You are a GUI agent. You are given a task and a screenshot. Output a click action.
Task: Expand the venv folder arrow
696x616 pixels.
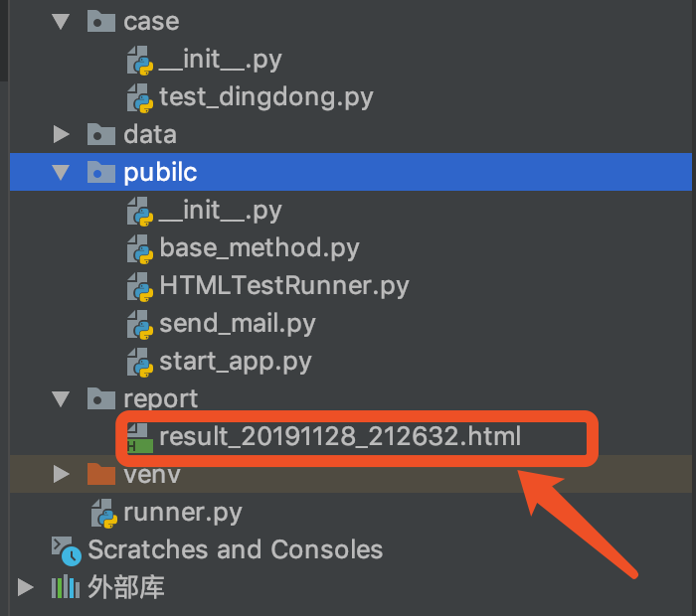click(62, 474)
